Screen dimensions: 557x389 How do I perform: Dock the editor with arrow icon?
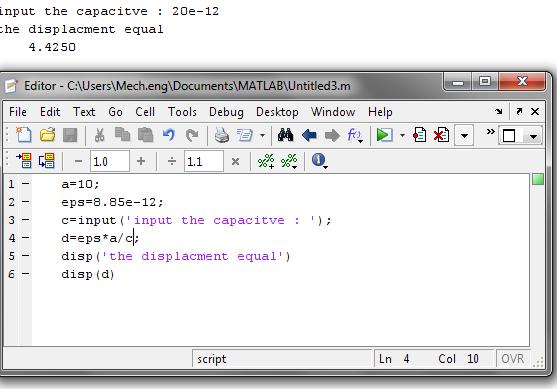pos(498,112)
